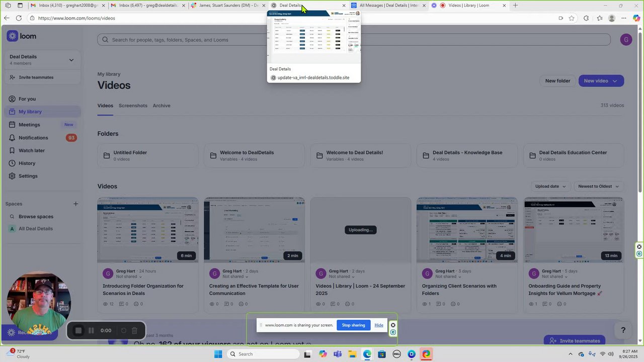Screen dimensions: 644x362
Task: Open the Creating an Effective Template thumbnail
Action: tap(254, 230)
